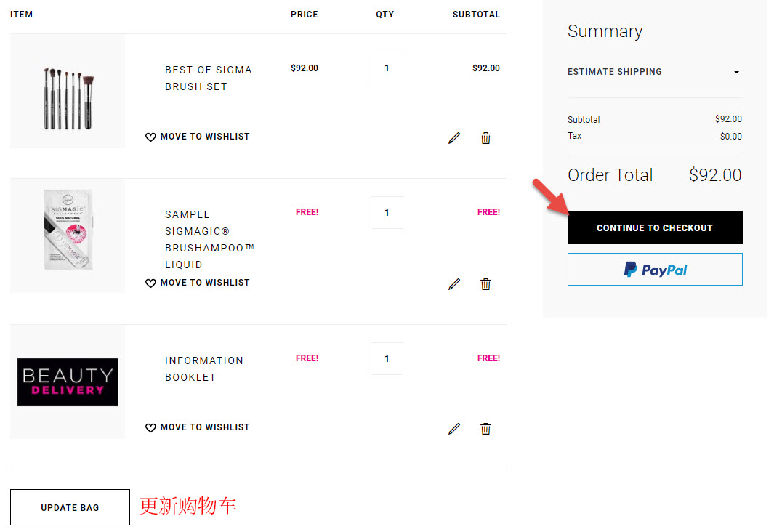Expand the Estimate Shipping section

pyautogui.click(x=655, y=72)
